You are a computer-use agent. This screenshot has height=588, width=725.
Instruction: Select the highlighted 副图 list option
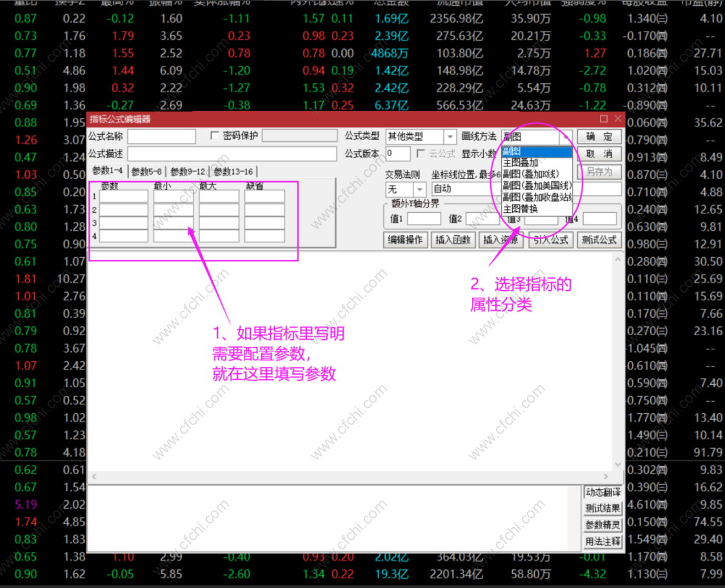tap(537, 151)
